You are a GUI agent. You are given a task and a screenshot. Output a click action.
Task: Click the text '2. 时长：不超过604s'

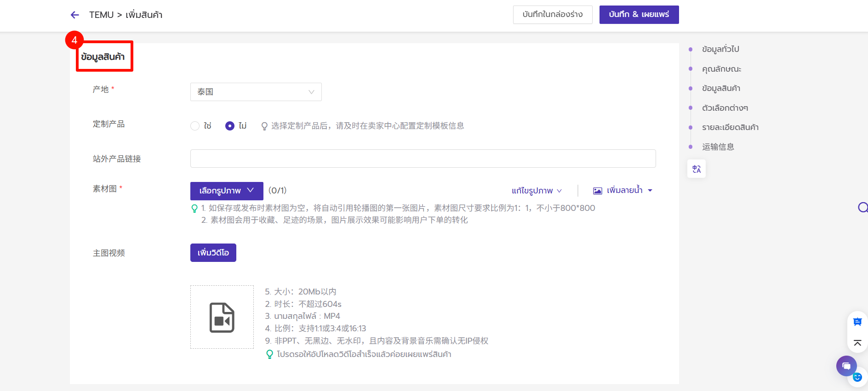(x=303, y=304)
